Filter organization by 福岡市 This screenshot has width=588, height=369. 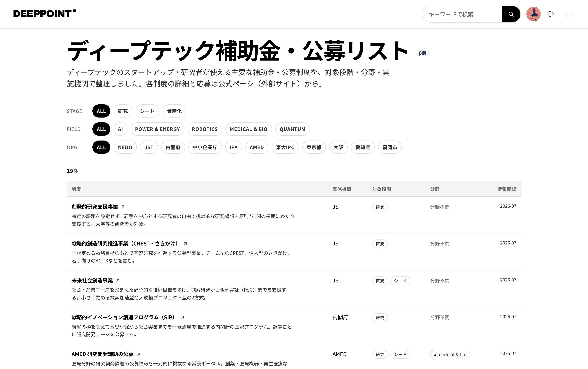(x=390, y=147)
